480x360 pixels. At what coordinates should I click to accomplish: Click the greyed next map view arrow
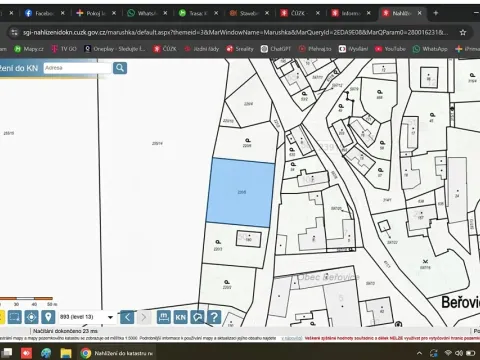(x=144, y=317)
